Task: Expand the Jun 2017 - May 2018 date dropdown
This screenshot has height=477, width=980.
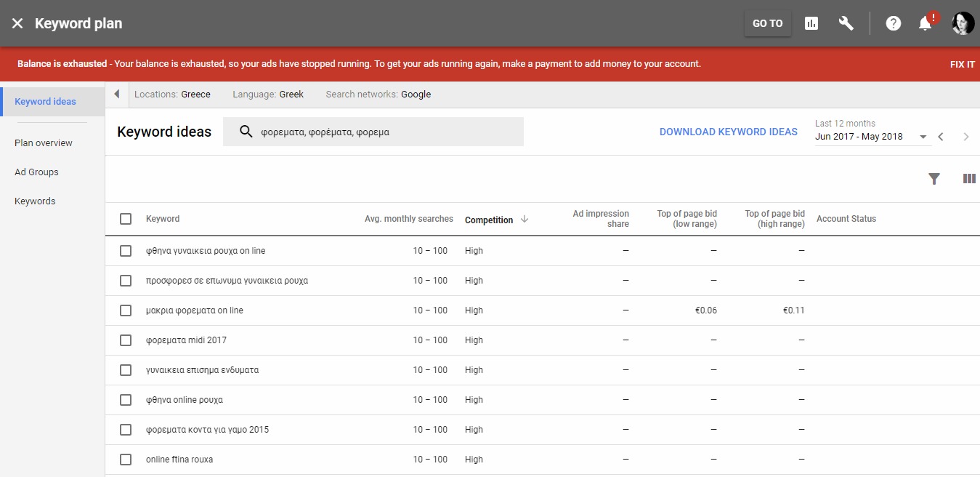Action: point(872,137)
